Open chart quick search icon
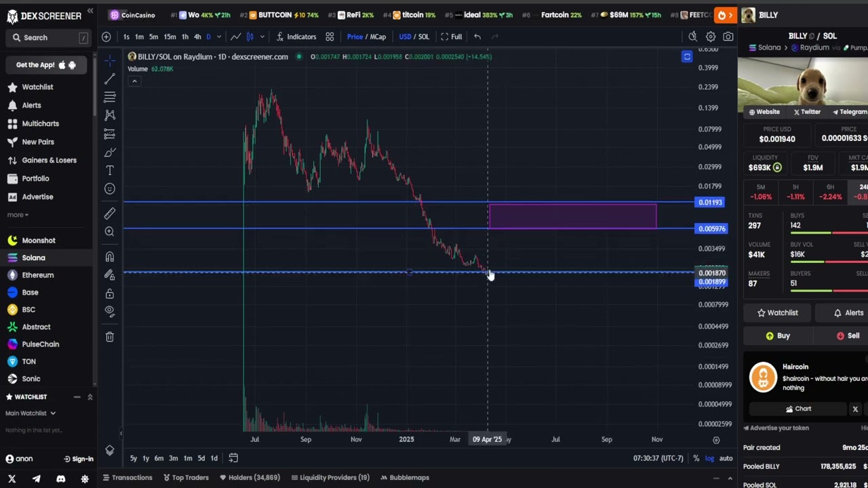The width and height of the screenshot is (868, 488). [x=692, y=37]
